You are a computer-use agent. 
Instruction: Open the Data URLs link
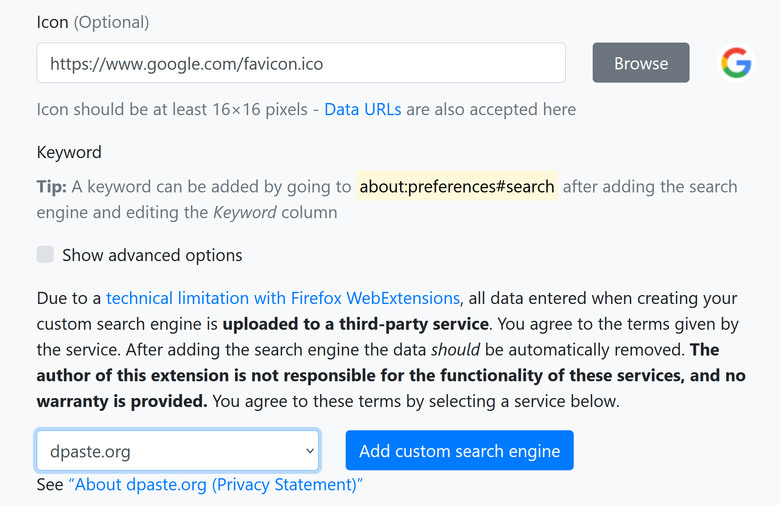[362, 109]
